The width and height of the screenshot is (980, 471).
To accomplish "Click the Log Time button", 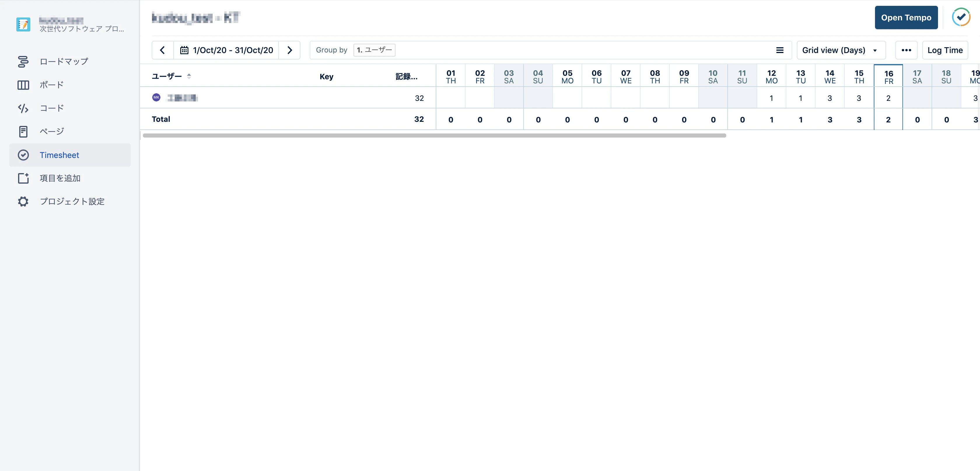I will click(x=945, y=50).
